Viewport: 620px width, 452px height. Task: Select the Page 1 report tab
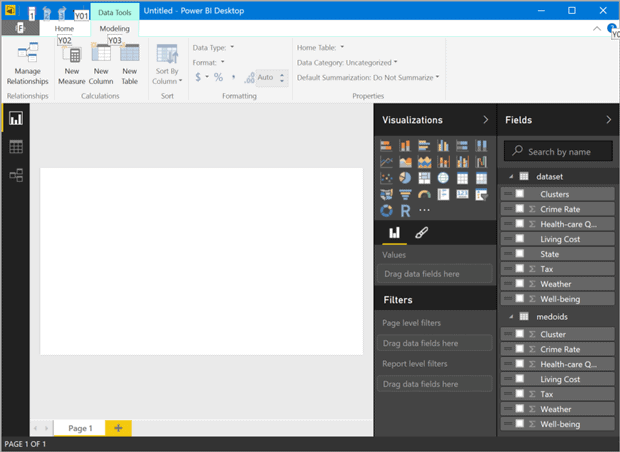click(x=80, y=428)
